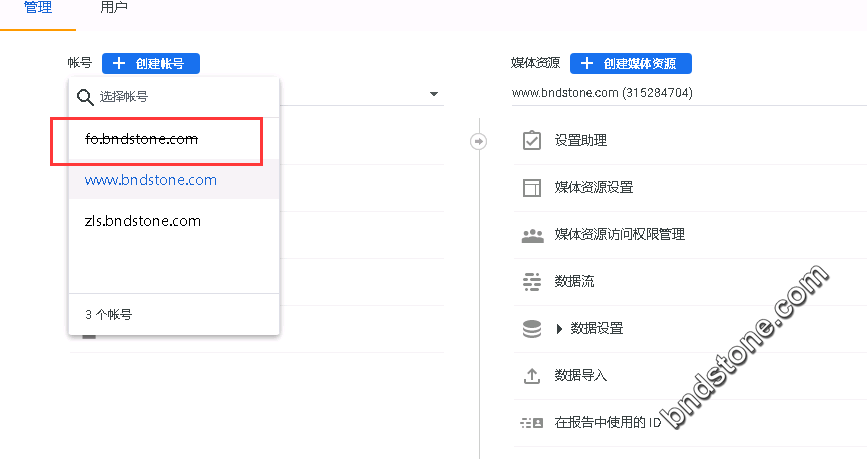This screenshot has height=459, width=867.
Task: Click the 媒体资源设置 layout icon
Action: click(x=531, y=187)
